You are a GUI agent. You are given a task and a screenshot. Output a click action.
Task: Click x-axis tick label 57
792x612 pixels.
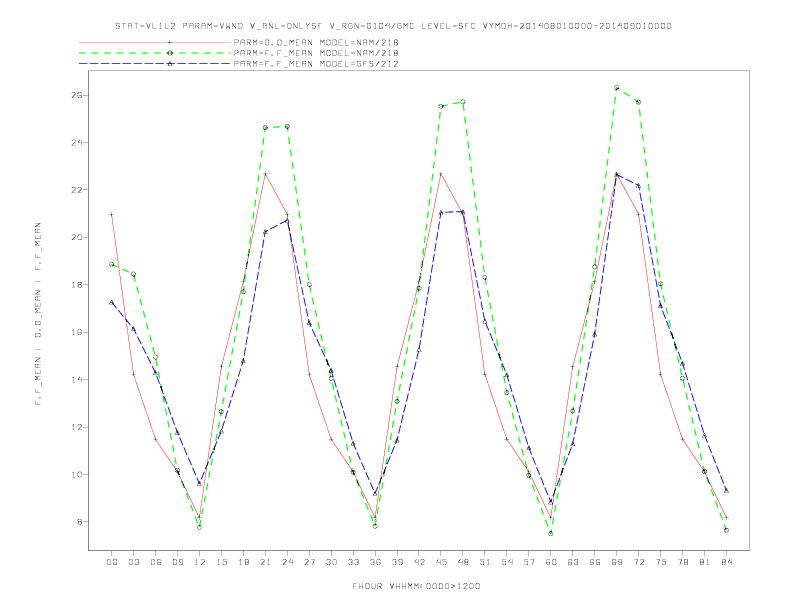tap(529, 562)
